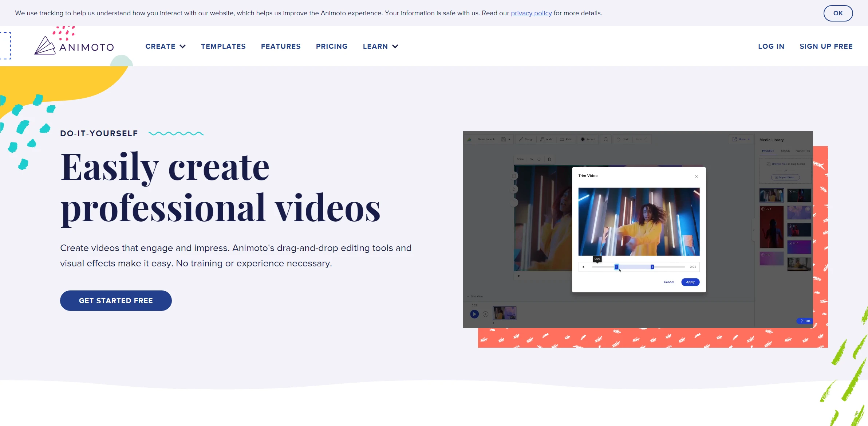Open the privacy policy link
The image size is (868, 426).
531,13
